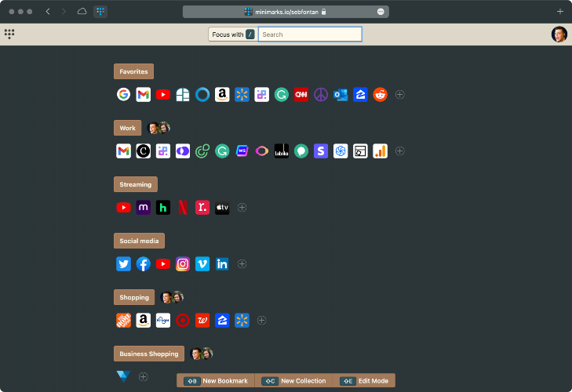Image resolution: width=572 pixels, height=392 pixels.
Task: Open the Walmart bookmark in Favorites
Action: click(x=242, y=94)
